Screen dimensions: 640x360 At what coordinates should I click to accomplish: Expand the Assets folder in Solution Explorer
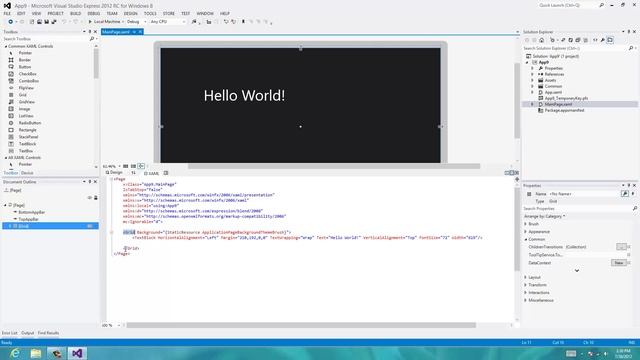(532, 80)
